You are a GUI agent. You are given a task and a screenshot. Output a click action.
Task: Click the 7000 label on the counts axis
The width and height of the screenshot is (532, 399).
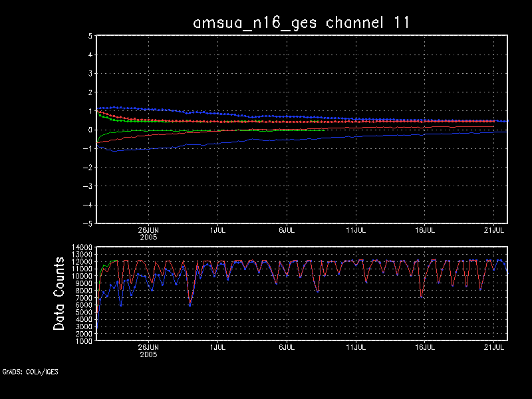[83, 298]
